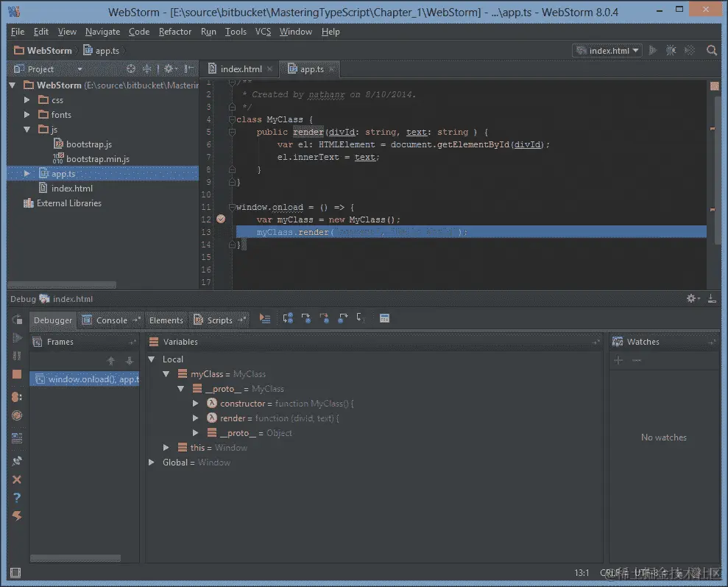Viewport: 728px width, 587px height.
Task: Click the Project panel horizontal scrollbar
Action: click(62, 284)
